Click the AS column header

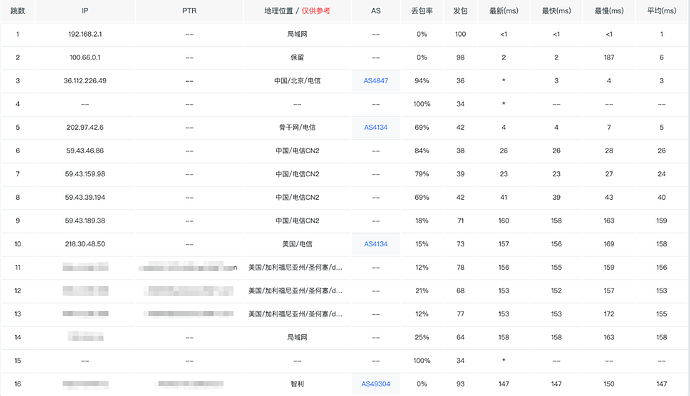coord(376,11)
